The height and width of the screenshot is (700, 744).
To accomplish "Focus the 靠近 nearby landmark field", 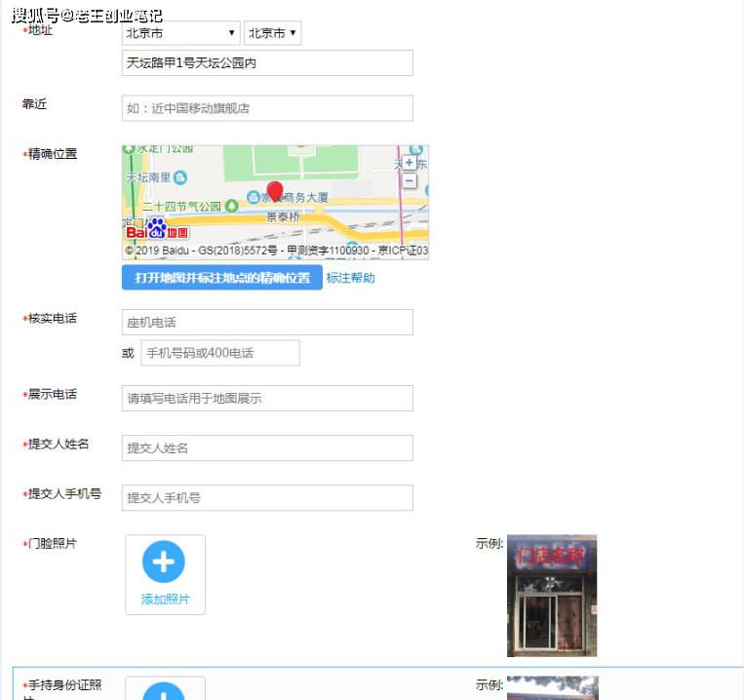I will [267, 108].
